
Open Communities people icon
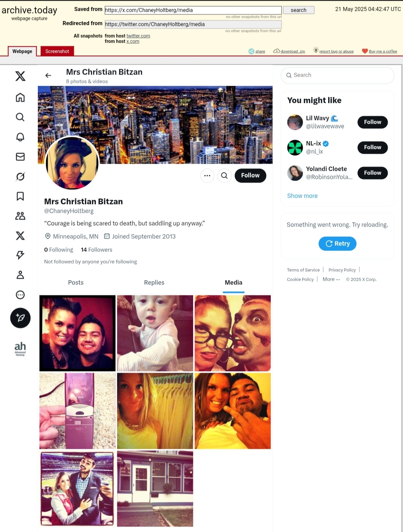point(20,216)
